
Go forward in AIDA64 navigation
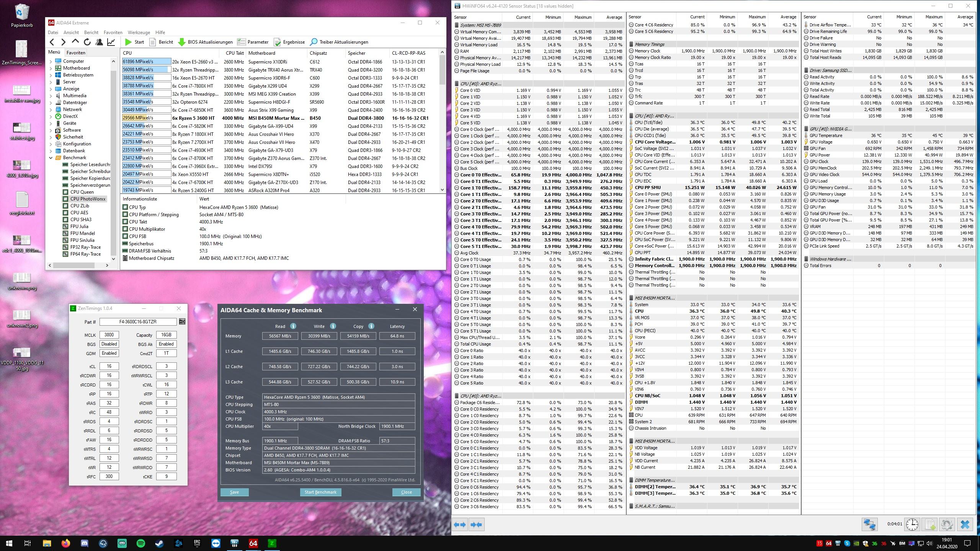[64, 42]
